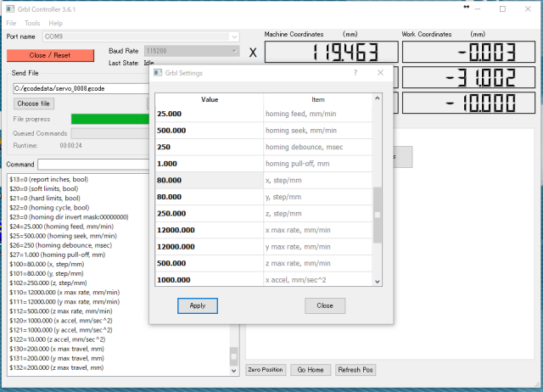Click the command log scrollbar thumb
The image size is (543, 392).
pos(234,356)
